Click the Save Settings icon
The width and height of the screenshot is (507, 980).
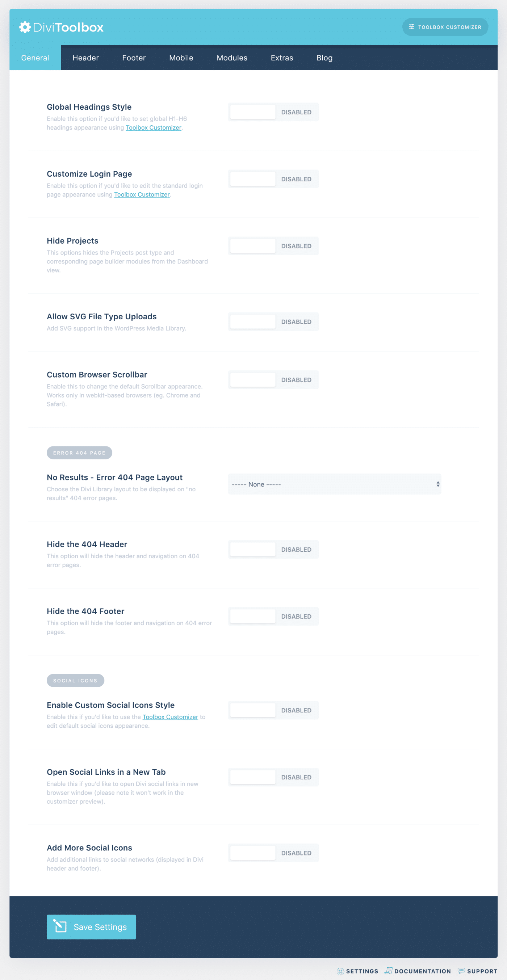[60, 926]
